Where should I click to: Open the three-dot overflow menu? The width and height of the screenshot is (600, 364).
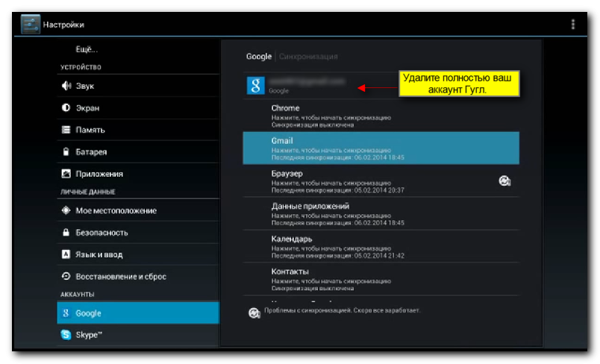click(573, 25)
